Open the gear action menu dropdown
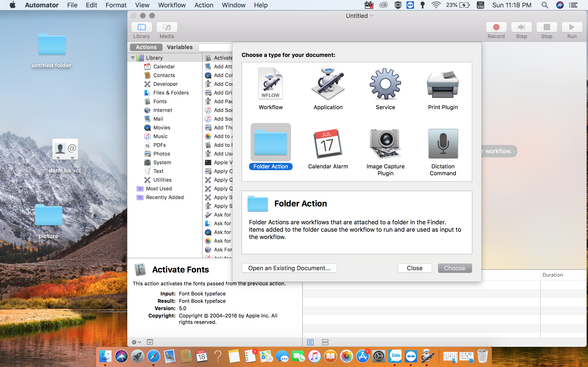The image size is (588, 367). point(136,342)
